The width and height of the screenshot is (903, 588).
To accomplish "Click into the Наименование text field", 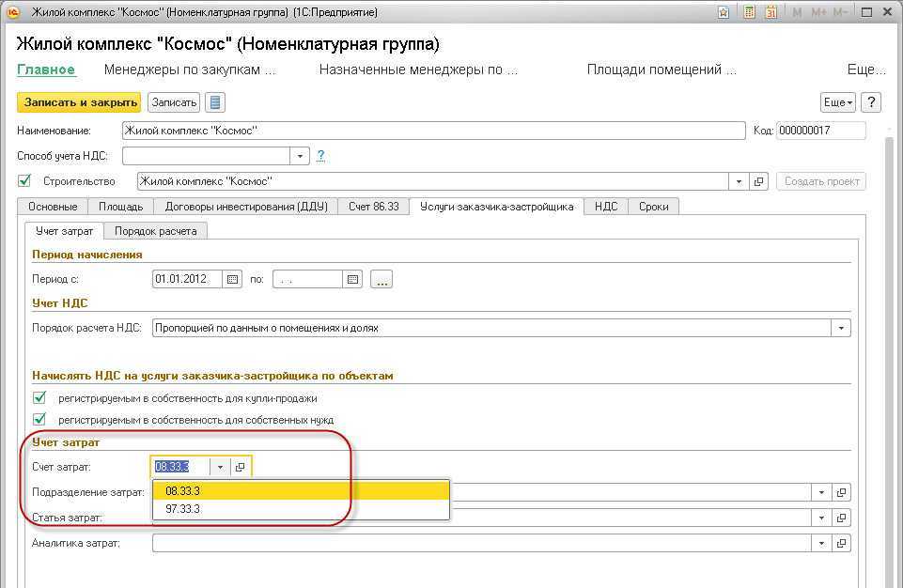I will [x=432, y=131].
